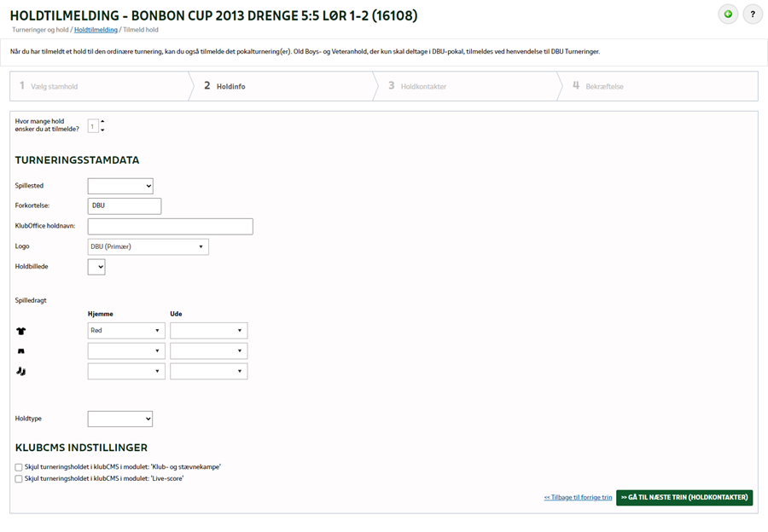Open the help question mark icon
This screenshot has width=768, height=532.
[x=753, y=14]
